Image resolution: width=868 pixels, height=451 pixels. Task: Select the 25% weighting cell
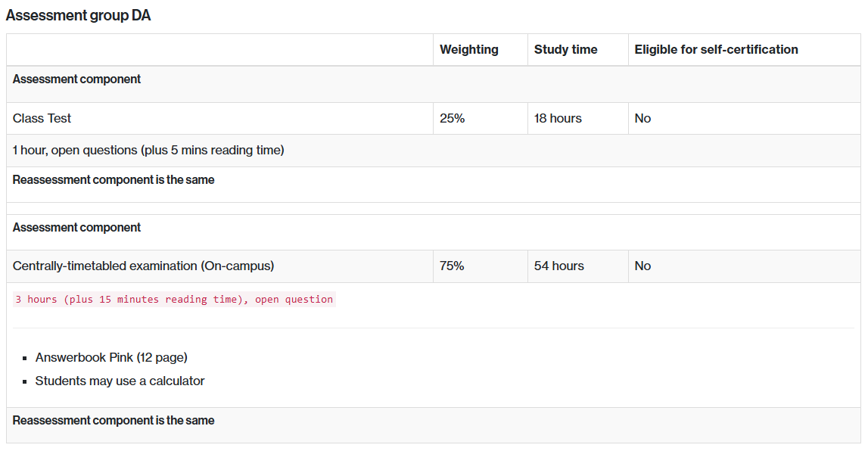point(453,119)
